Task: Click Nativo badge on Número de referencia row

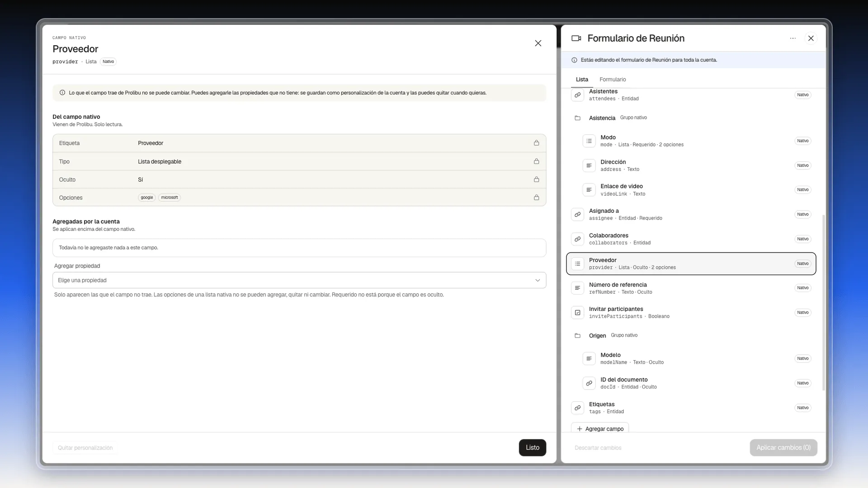Action: coord(802,288)
